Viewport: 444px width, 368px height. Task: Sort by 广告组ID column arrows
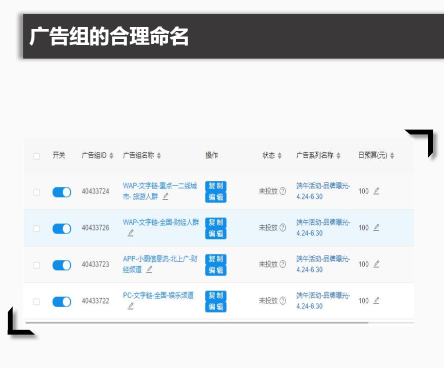111,156
